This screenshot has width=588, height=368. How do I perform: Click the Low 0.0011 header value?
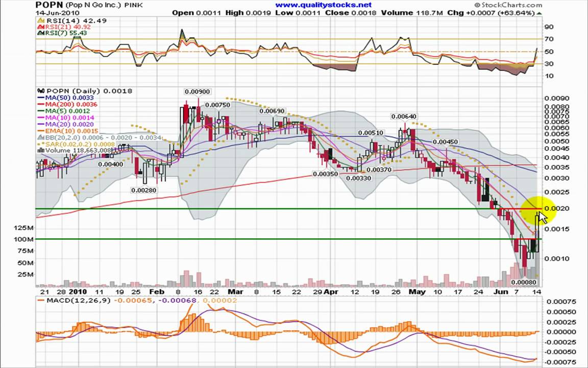click(298, 13)
